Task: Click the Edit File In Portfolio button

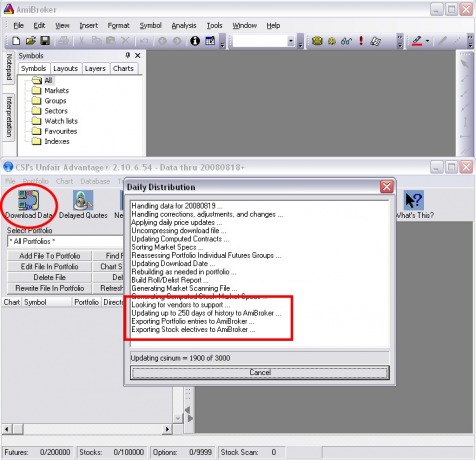Action: 49,267
